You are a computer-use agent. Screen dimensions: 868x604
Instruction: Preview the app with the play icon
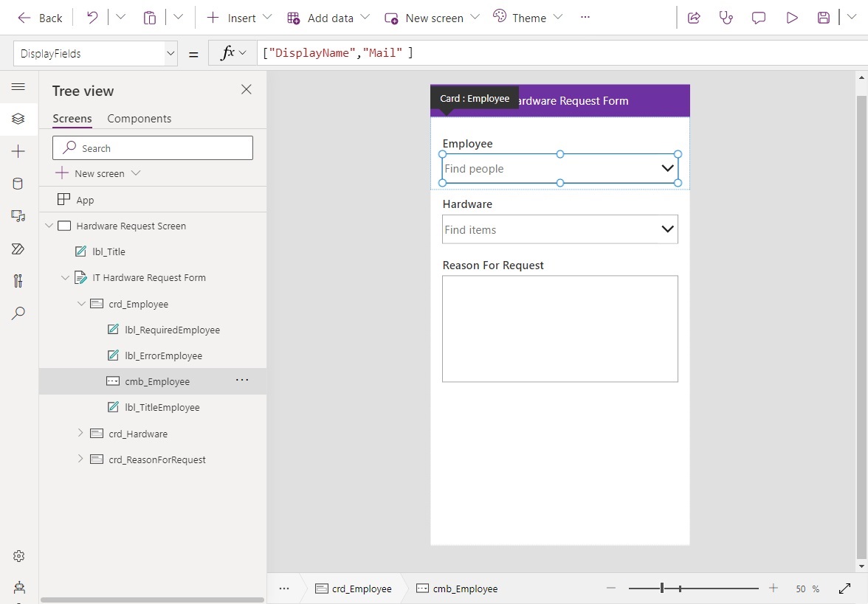point(792,17)
